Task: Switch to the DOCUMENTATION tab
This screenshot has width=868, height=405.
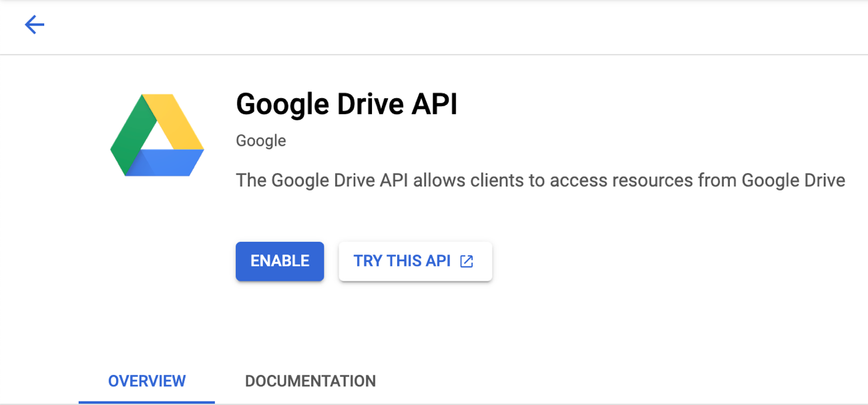Action: (310, 381)
